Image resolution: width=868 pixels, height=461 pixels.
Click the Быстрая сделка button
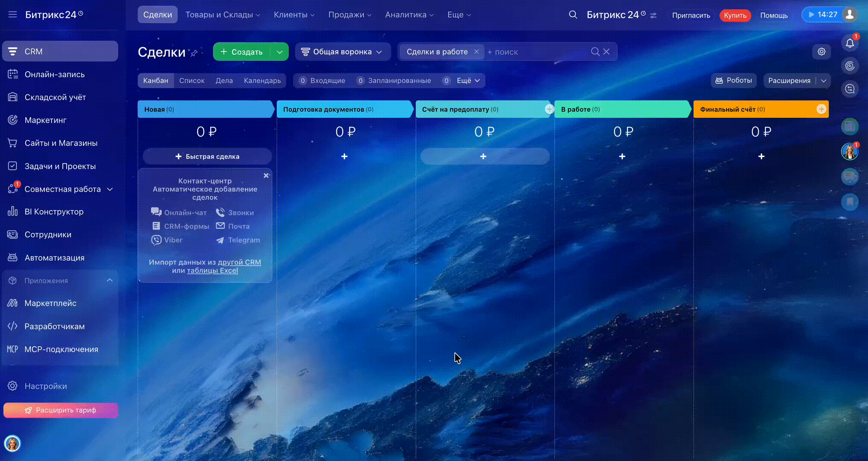point(207,157)
